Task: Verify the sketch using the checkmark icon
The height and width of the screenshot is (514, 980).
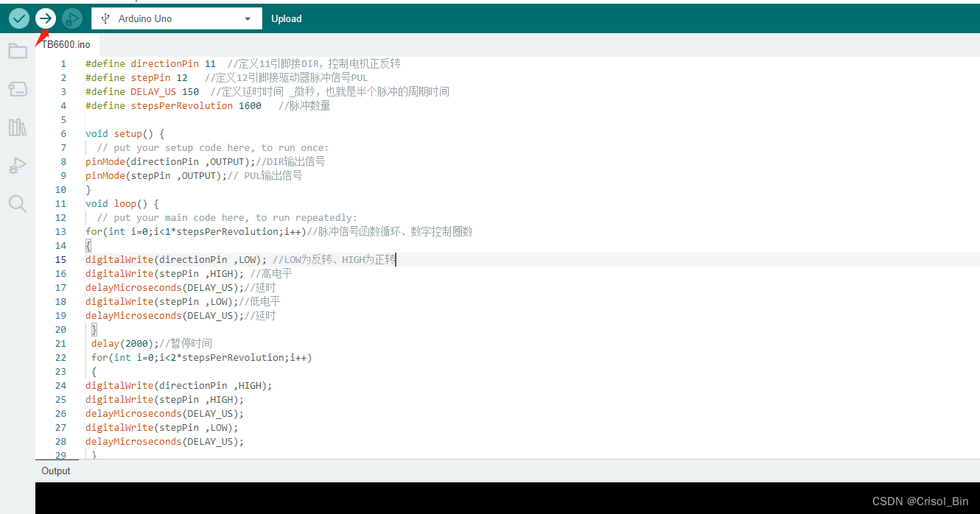Action: (18, 18)
